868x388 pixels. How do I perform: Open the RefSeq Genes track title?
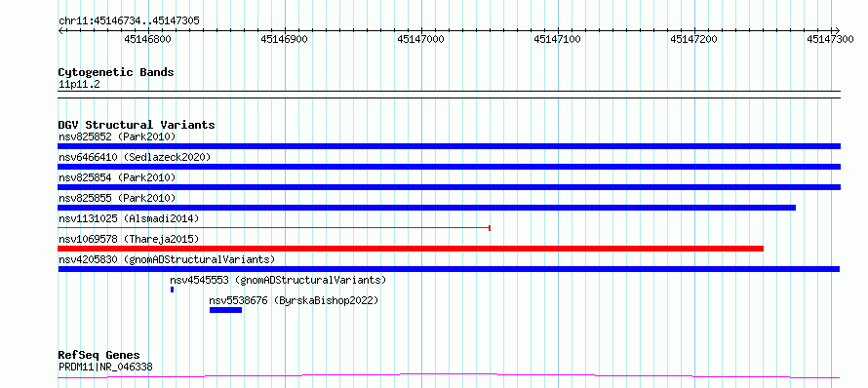99,356
